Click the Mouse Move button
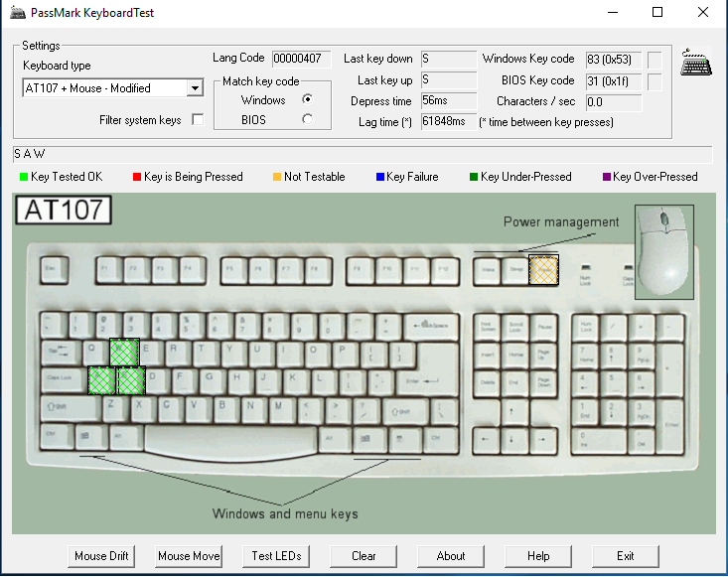Image resolution: width=728 pixels, height=577 pixels. 189,556
